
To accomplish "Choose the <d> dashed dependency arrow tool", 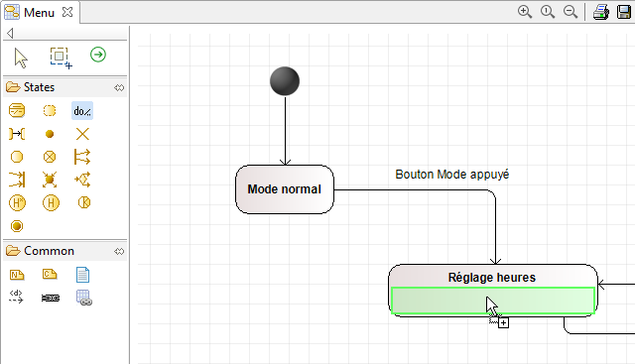I will [16, 297].
